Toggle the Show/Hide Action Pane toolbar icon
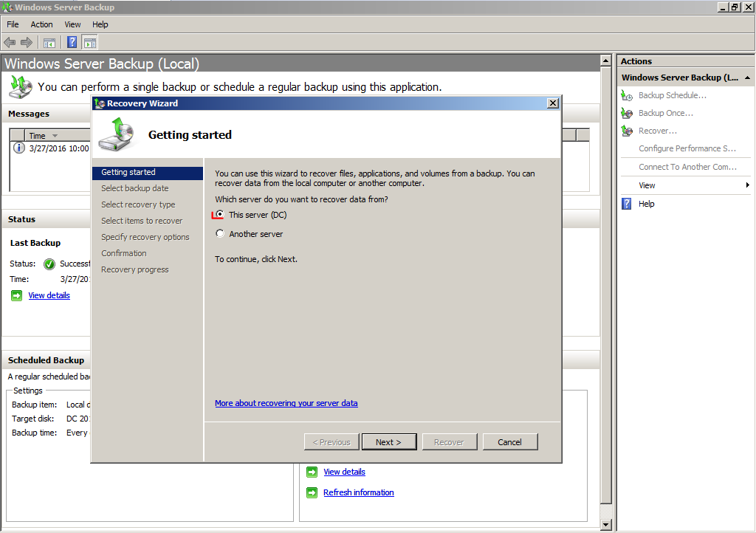756x533 pixels. point(89,42)
